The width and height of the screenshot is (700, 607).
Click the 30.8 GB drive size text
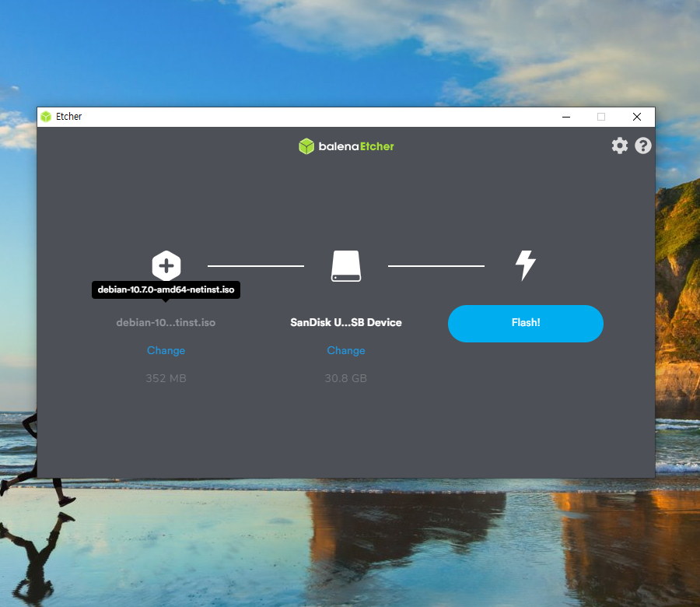click(x=346, y=378)
